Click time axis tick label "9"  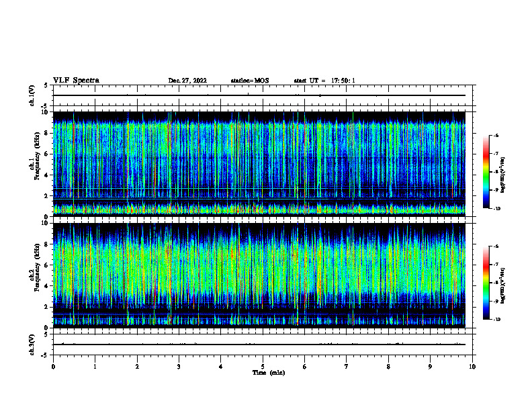(430, 367)
